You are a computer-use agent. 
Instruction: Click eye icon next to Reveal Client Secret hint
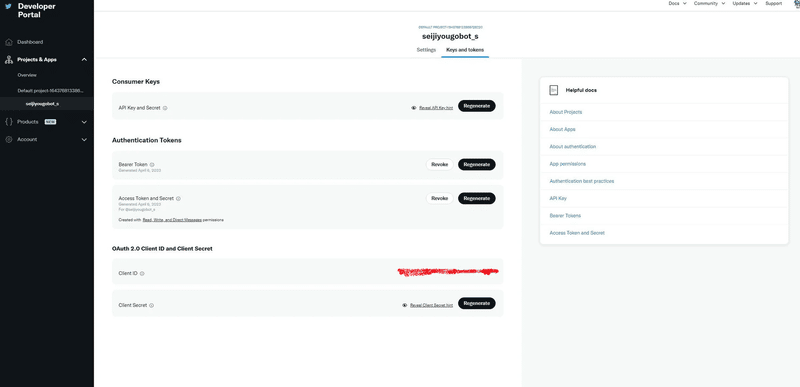click(x=405, y=305)
